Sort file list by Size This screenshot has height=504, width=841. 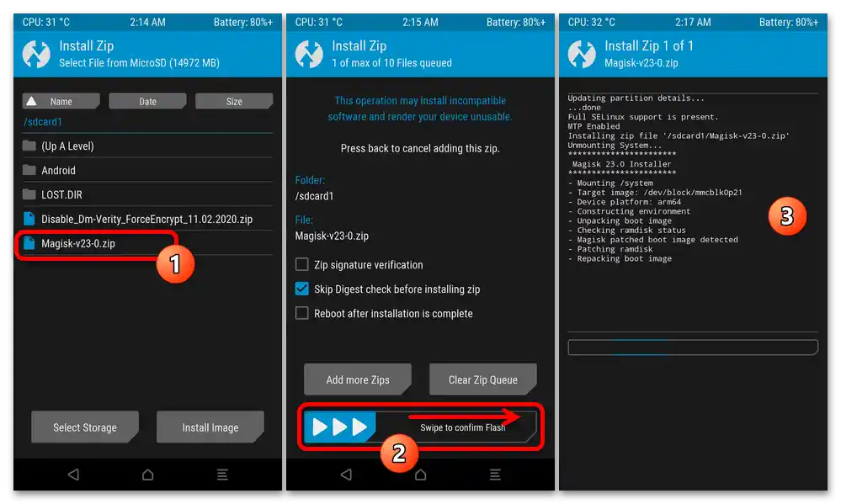[234, 101]
